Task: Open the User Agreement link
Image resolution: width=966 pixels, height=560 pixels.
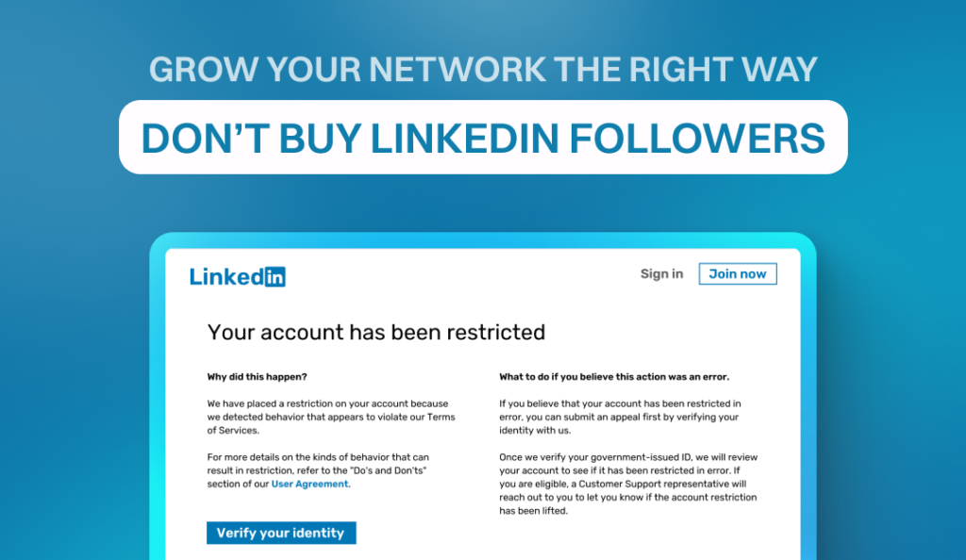Action: (x=309, y=484)
